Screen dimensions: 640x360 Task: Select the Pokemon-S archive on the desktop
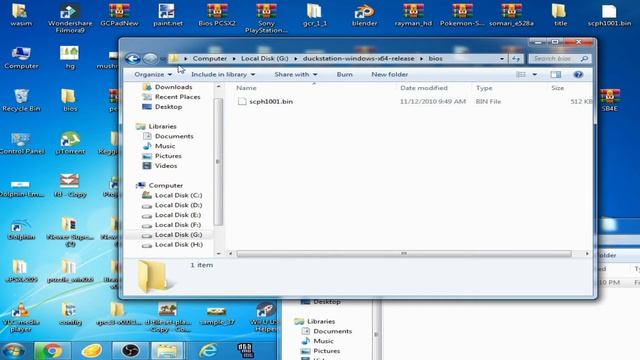click(x=462, y=15)
